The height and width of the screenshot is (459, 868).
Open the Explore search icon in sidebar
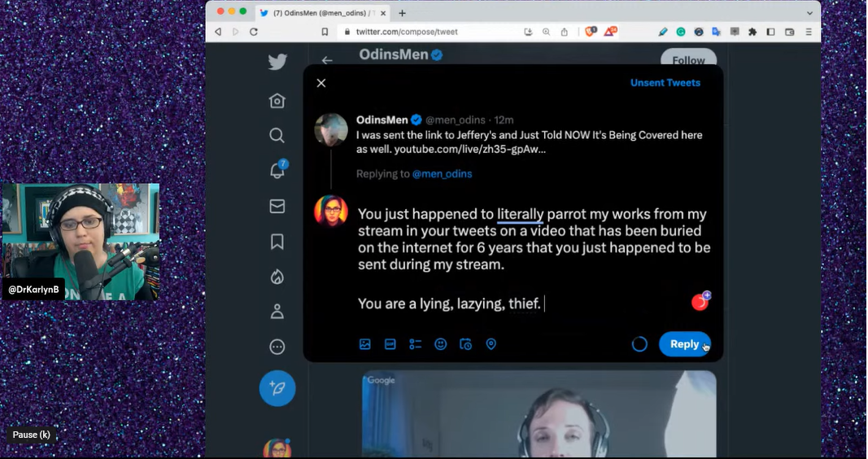[x=277, y=136]
